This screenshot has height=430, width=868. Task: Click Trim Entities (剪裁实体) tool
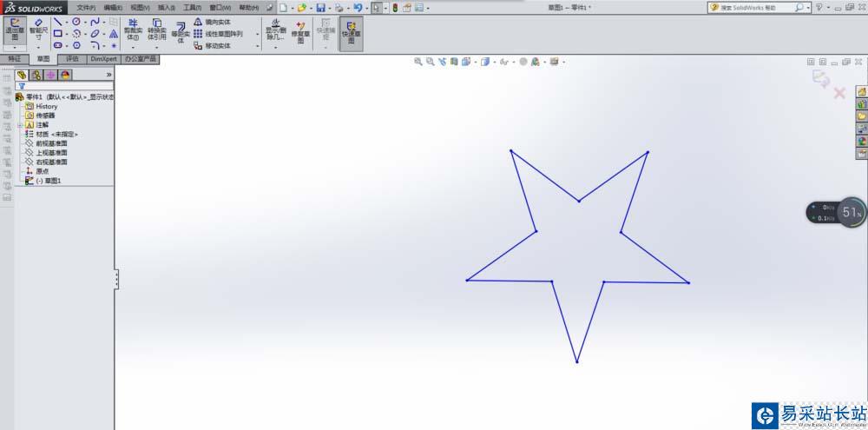(133, 30)
